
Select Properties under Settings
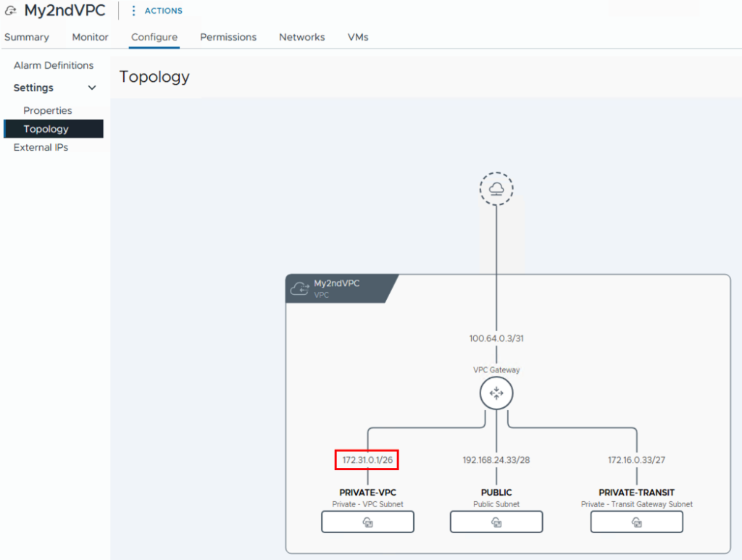point(48,110)
